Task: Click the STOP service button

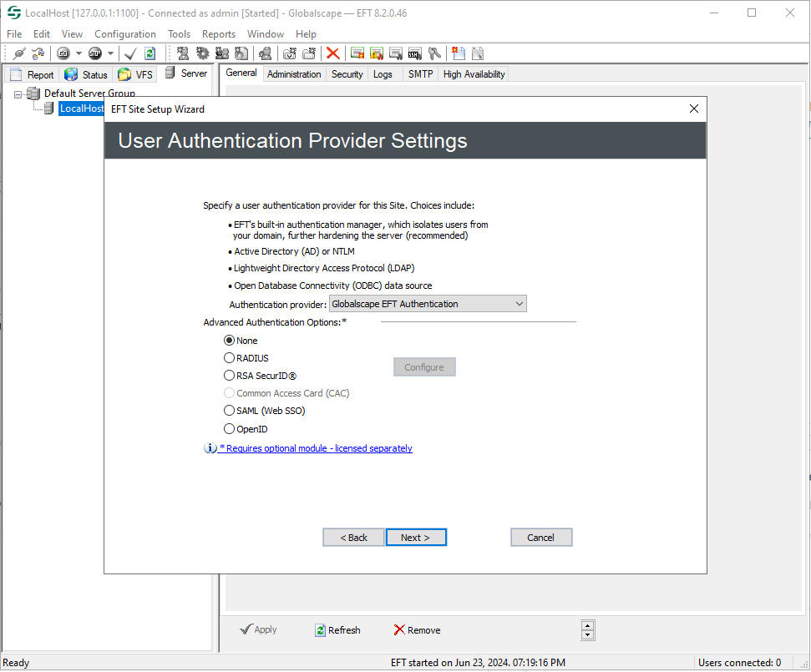Action: [x=95, y=53]
